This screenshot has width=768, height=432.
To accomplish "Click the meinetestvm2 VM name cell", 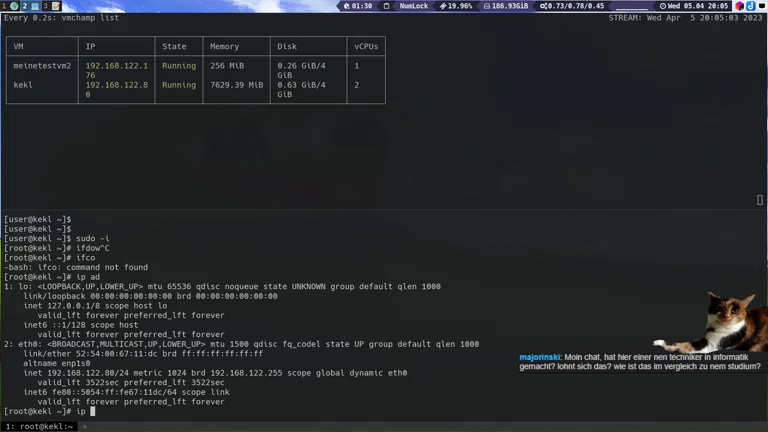I will [42, 66].
